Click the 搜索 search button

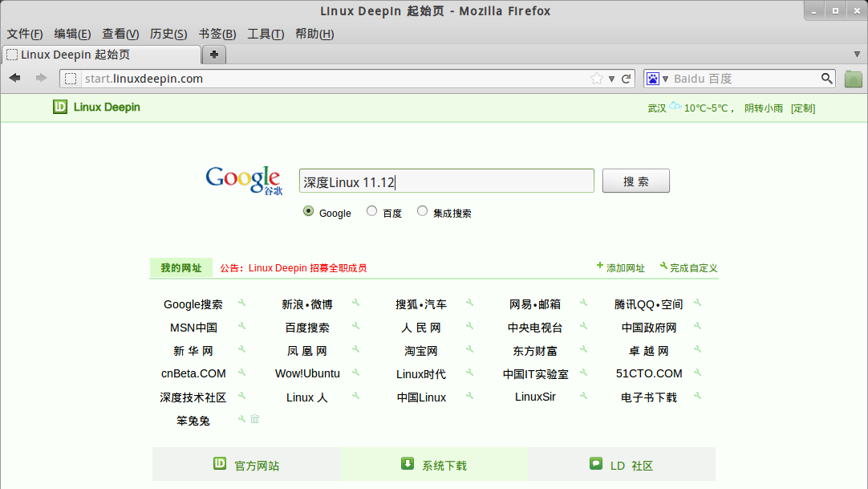tap(635, 181)
